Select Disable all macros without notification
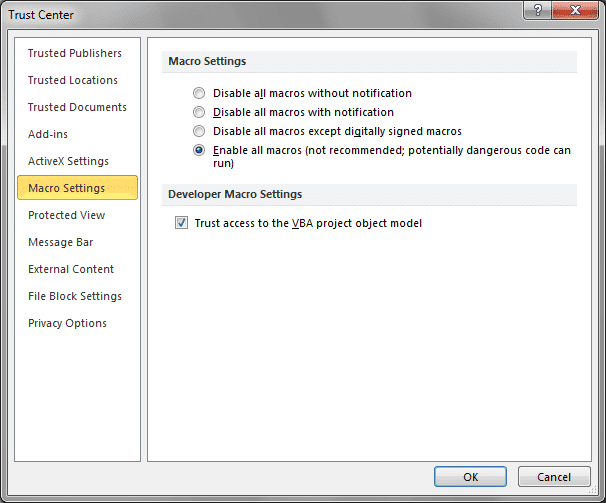606x503 pixels. pos(199,93)
